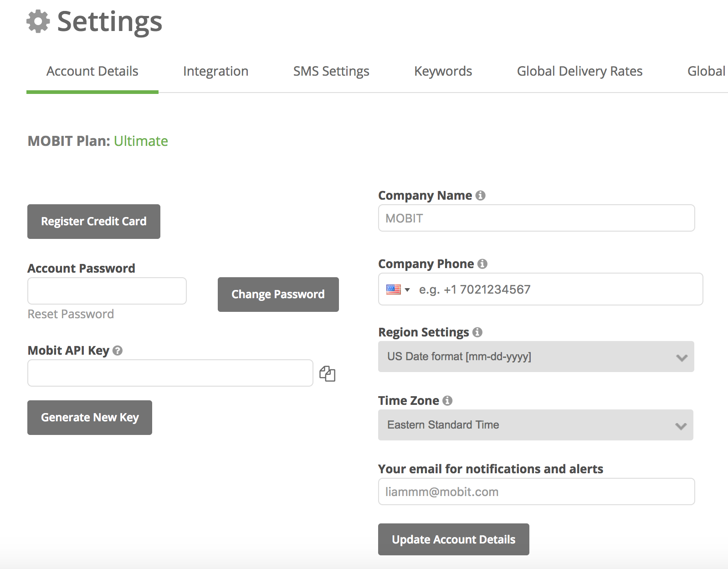Viewport: 728px width, 569px height.
Task: Open the Time Zone dropdown
Action: tap(535, 425)
